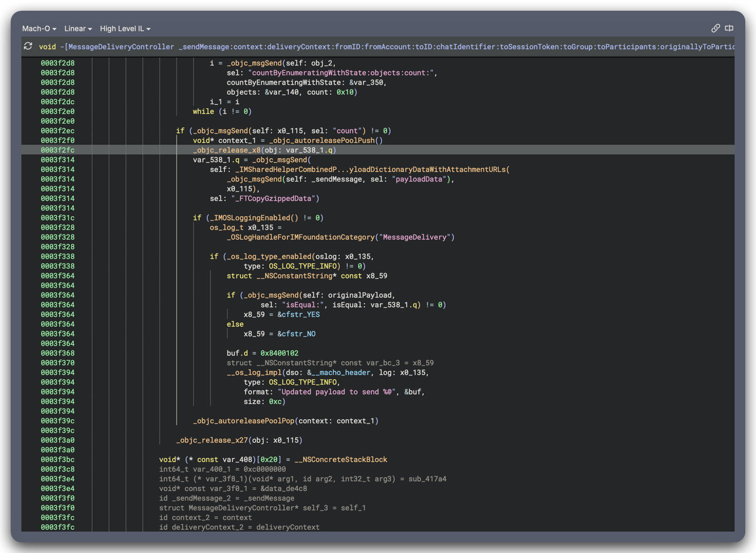Click the constant 0x8400102
The image size is (756, 553).
point(279,353)
